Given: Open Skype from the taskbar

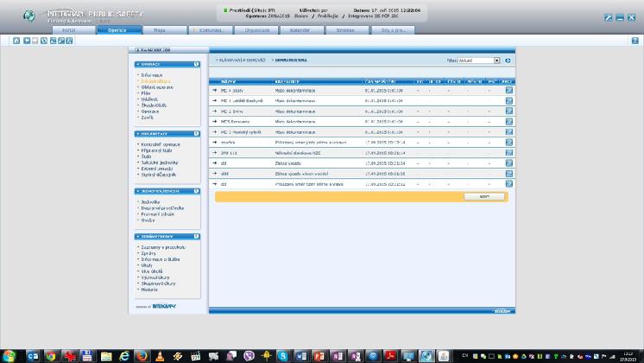Looking at the screenshot, I should click(x=282, y=356).
